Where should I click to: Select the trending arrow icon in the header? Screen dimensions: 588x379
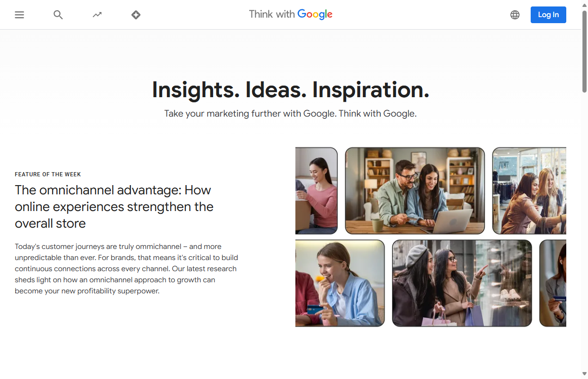tap(97, 14)
